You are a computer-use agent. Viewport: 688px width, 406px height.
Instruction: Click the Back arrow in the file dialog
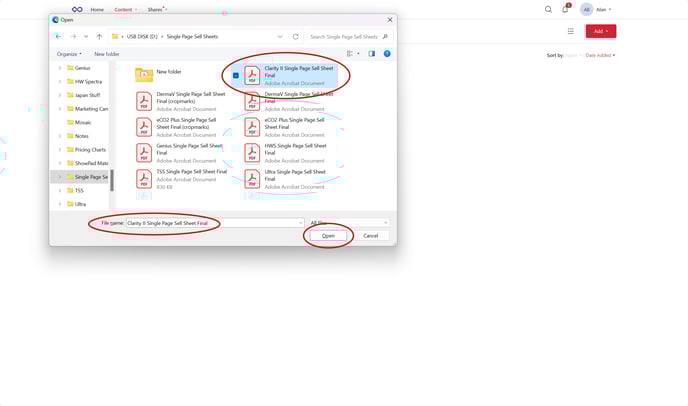58,36
